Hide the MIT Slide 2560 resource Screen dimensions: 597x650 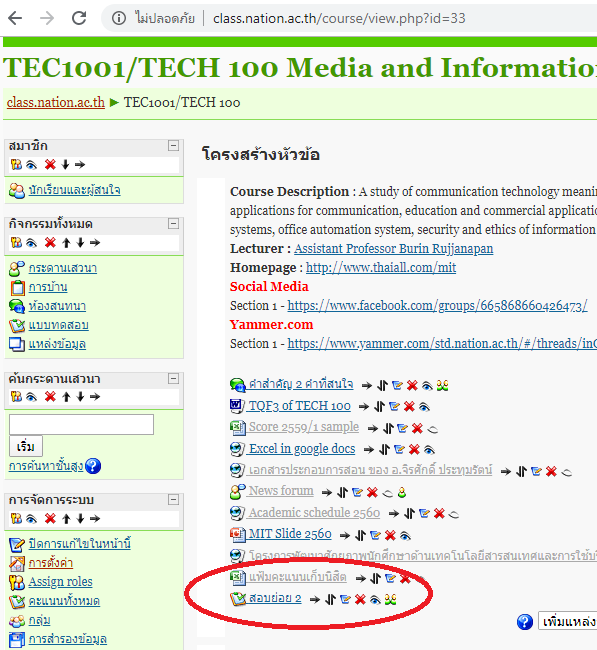(x=405, y=536)
